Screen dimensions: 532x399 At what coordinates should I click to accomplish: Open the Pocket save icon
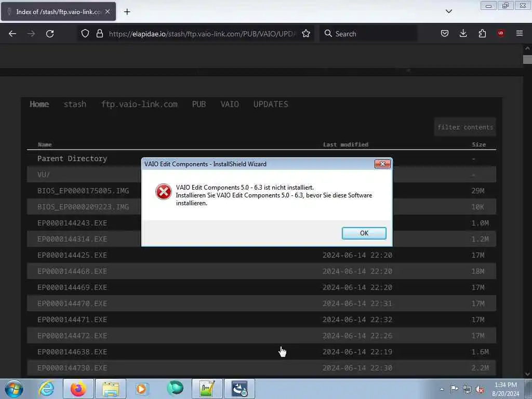(x=445, y=33)
